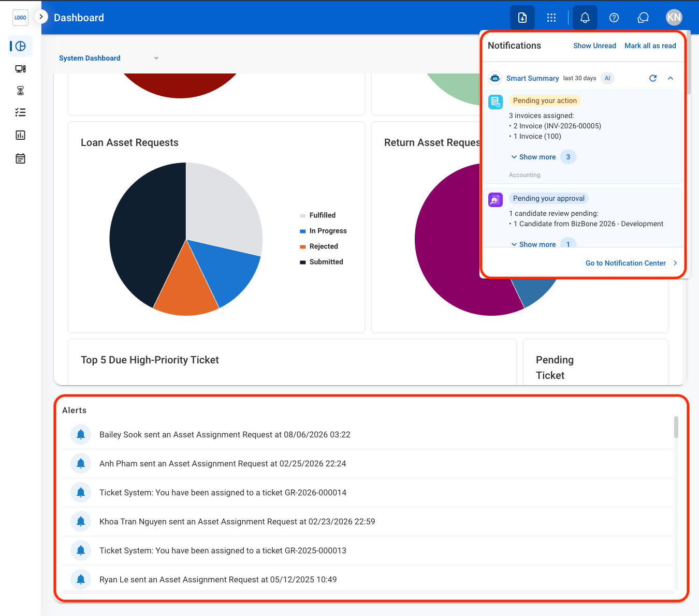699x616 pixels.
Task: Open the assets monitor sidebar icon
Action: [21, 69]
